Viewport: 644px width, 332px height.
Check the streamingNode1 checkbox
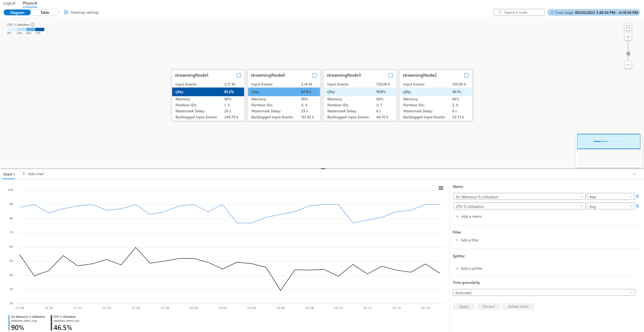238,75
